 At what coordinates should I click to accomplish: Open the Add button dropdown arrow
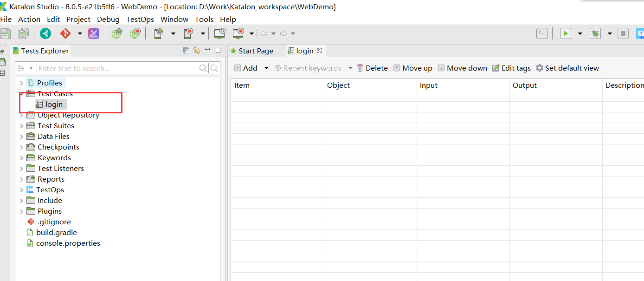pos(266,68)
